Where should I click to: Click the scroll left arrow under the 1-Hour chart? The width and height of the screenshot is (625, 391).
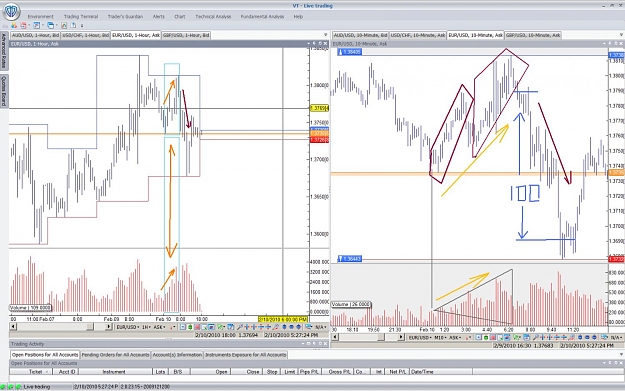coord(13,327)
